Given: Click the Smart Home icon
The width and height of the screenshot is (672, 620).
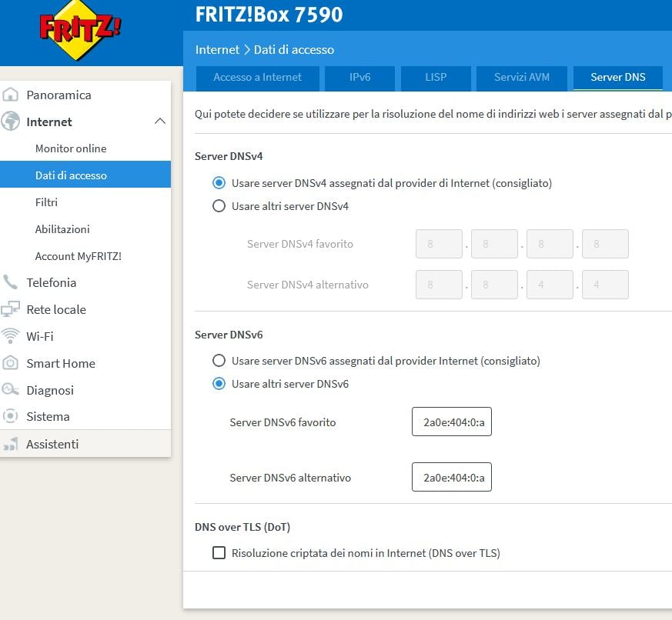Looking at the screenshot, I should pos(10,363).
